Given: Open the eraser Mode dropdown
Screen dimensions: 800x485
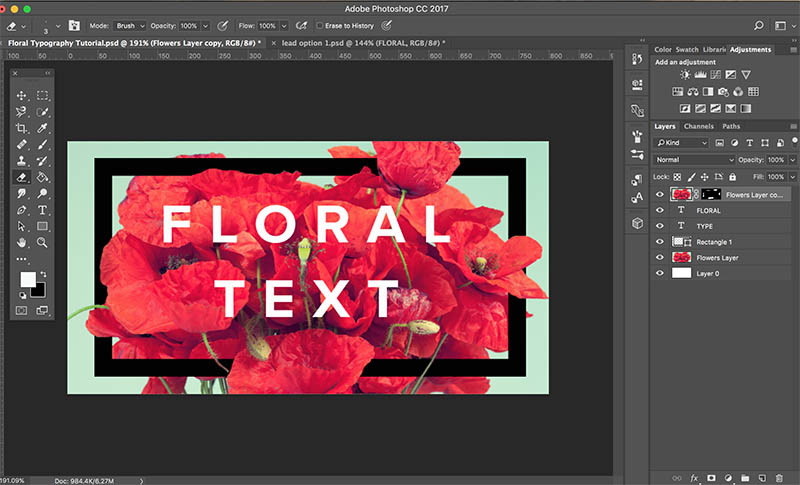Looking at the screenshot, I should [130, 25].
